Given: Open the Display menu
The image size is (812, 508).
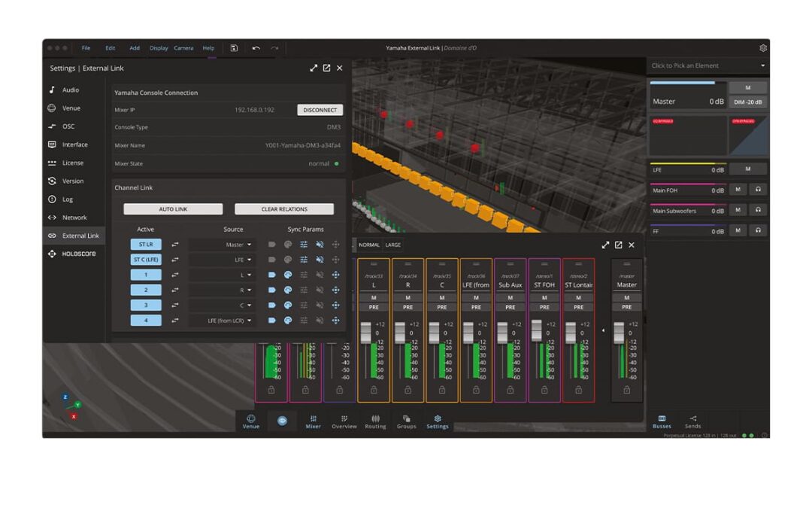Looking at the screenshot, I should pyautogui.click(x=159, y=48).
